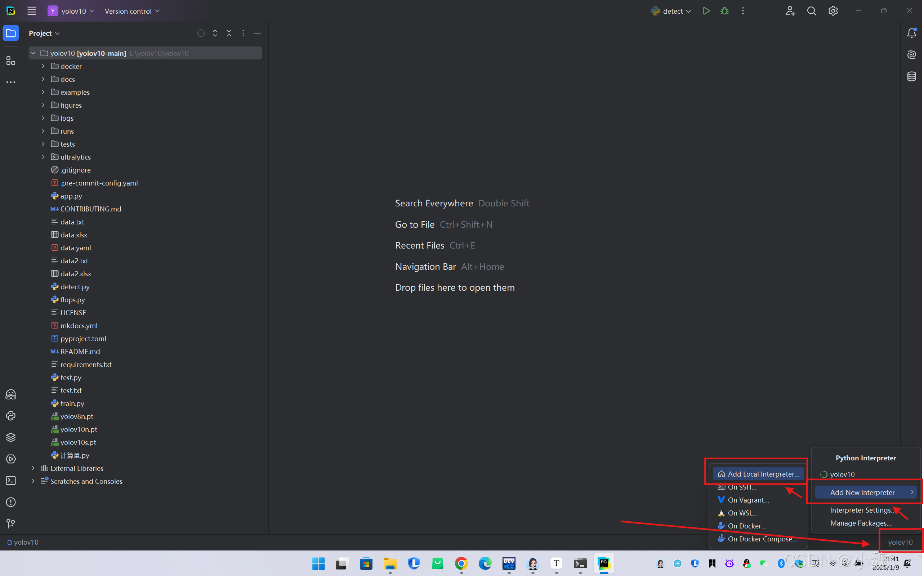Expand External Libraries
The height and width of the screenshot is (576, 924).
coord(33,468)
